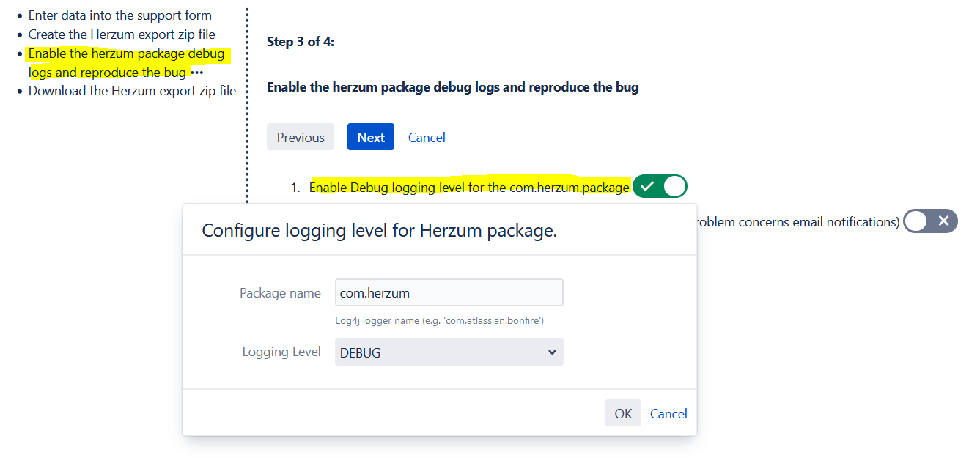Click the Cancel link beside Next
Image resolution: width=980 pixels, height=458 pixels.
[x=427, y=137]
